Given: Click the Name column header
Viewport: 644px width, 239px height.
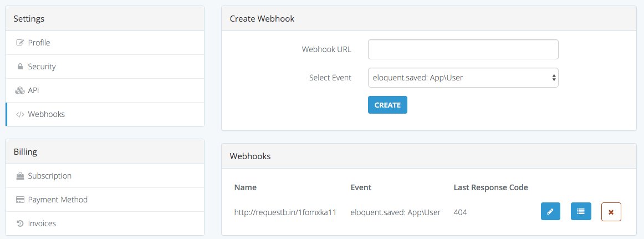Looking at the screenshot, I should click(245, 187).
